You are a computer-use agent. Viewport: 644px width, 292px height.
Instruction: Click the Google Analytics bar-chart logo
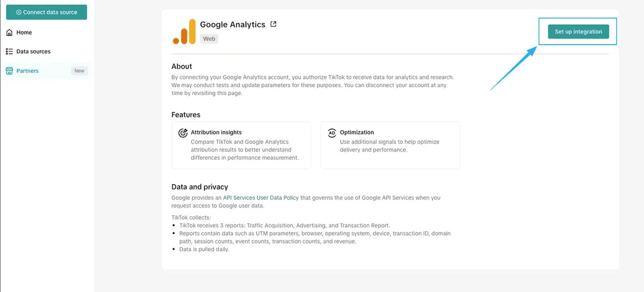tap(184, 32)
